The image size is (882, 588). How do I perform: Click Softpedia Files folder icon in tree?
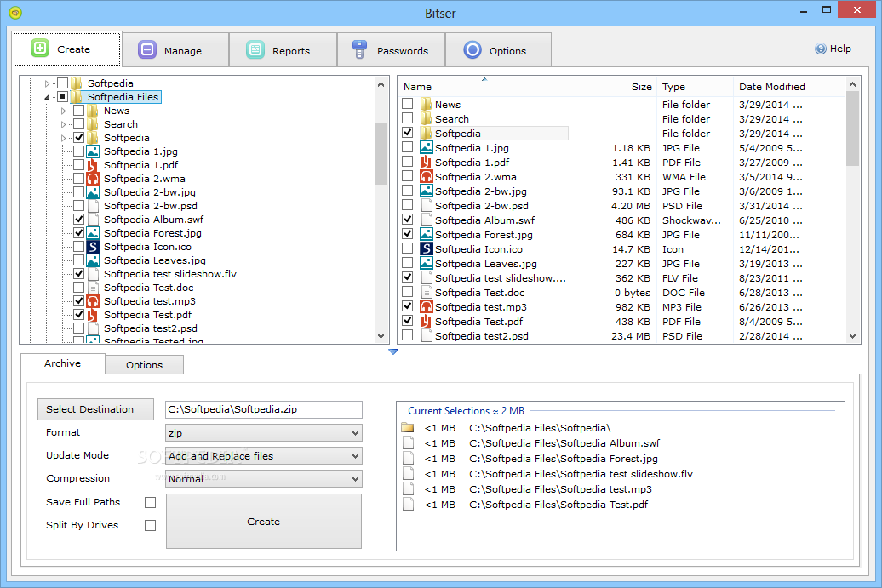tap(77, 97)
